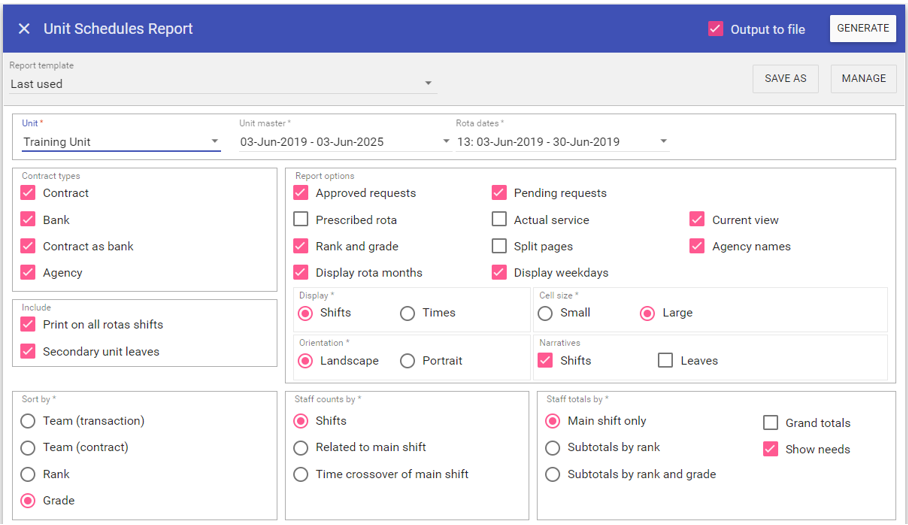
Task: Enable the Prescribed rota option
Action: pyautogui.click(x=301, y=220)
